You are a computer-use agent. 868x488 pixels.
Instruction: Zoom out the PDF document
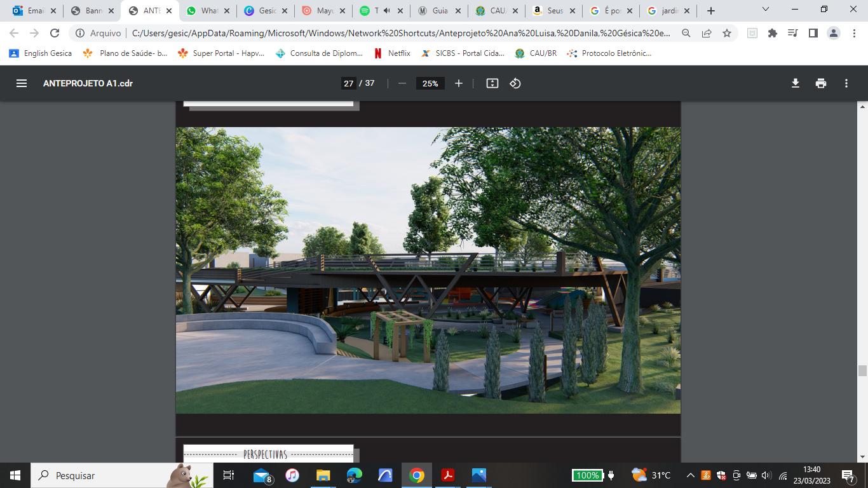point(402,83)
